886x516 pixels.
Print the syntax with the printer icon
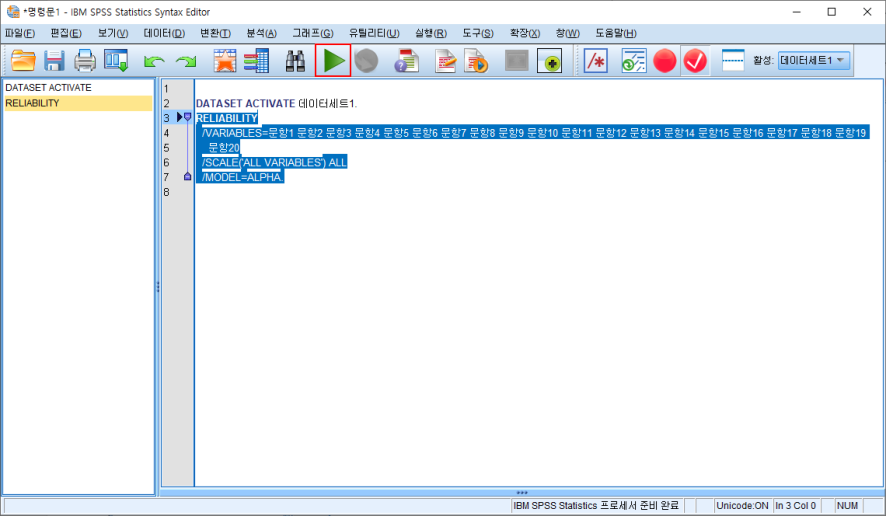[x=85, y=60]
